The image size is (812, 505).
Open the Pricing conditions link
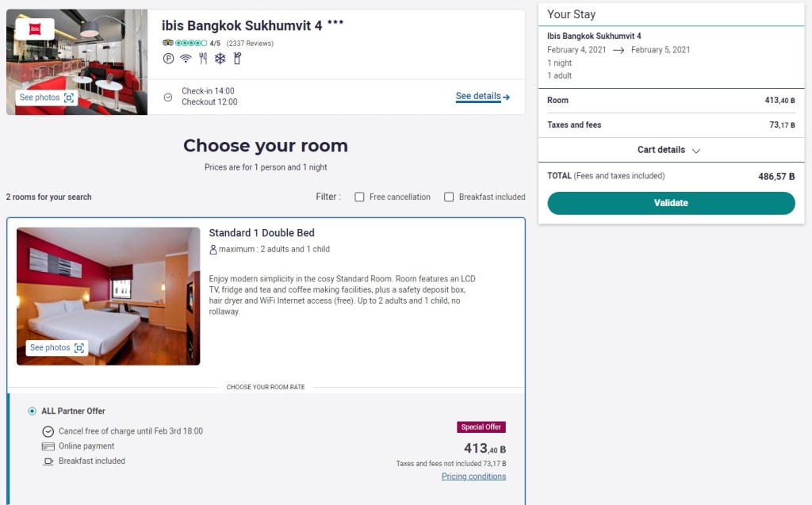(x=473, y=476)
